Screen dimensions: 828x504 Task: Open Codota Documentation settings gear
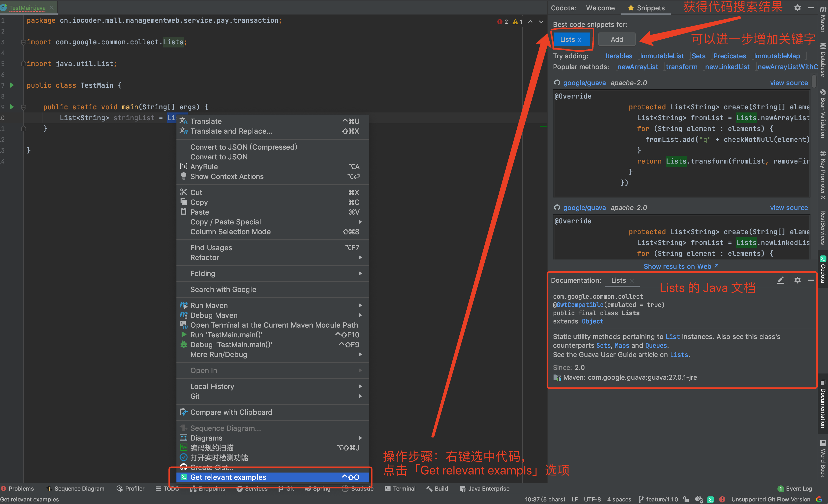coord(797,280)
